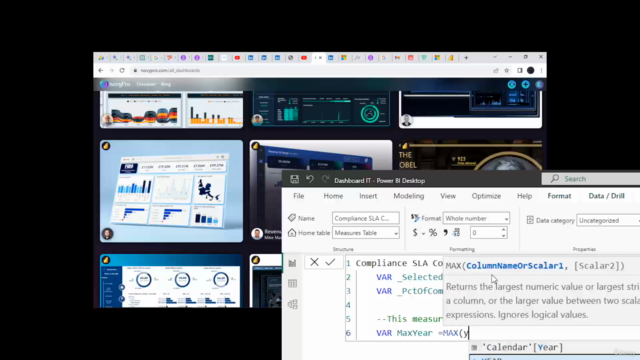Go back in the Chrome browser
This screenshot has height=360, width=640.
pyautogui.click(x=101, y=70)
